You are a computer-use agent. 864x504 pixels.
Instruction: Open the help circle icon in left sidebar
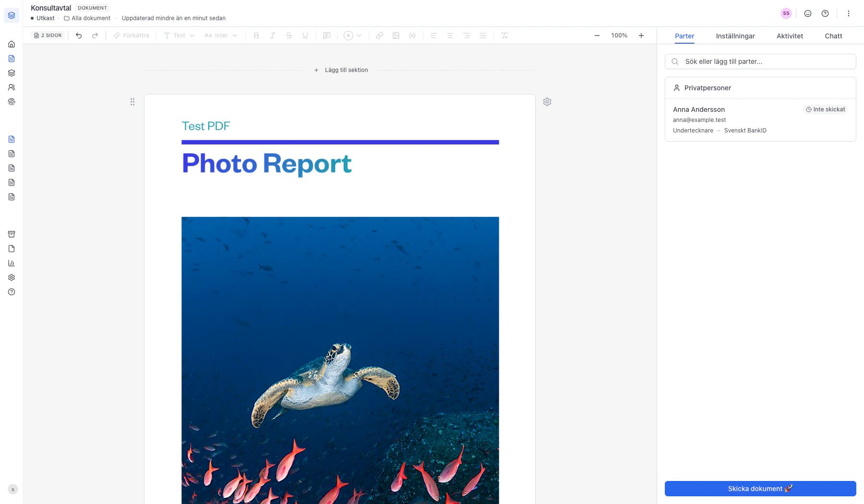pos(12,292)
